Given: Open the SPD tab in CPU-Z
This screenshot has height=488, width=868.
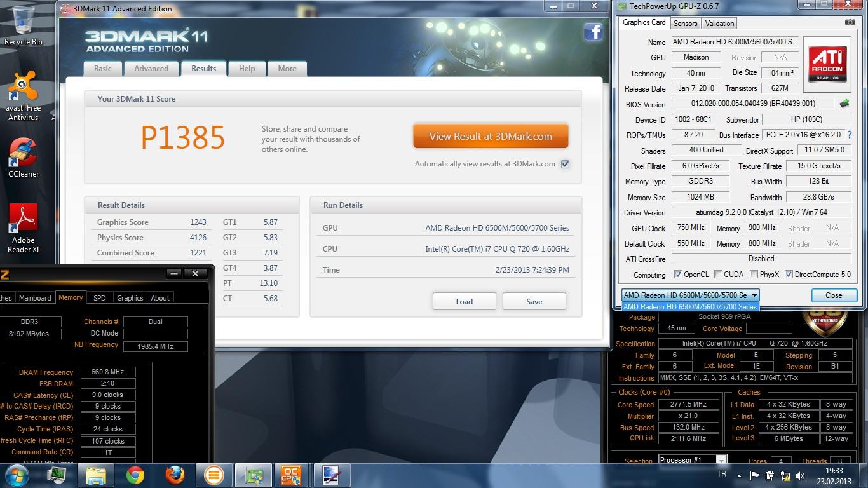Looking at the screenshot, I should pyautogui.click(x=100, y=298).
